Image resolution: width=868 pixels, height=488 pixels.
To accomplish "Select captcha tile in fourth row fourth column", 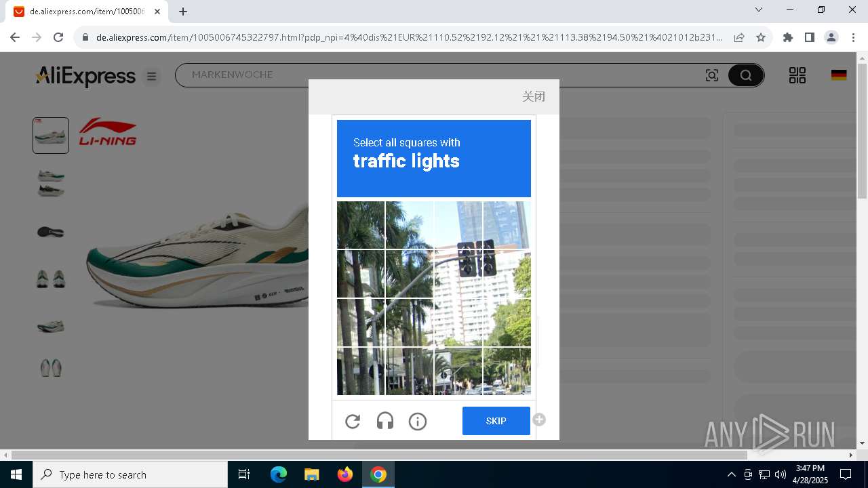I will tap(507, 371).
